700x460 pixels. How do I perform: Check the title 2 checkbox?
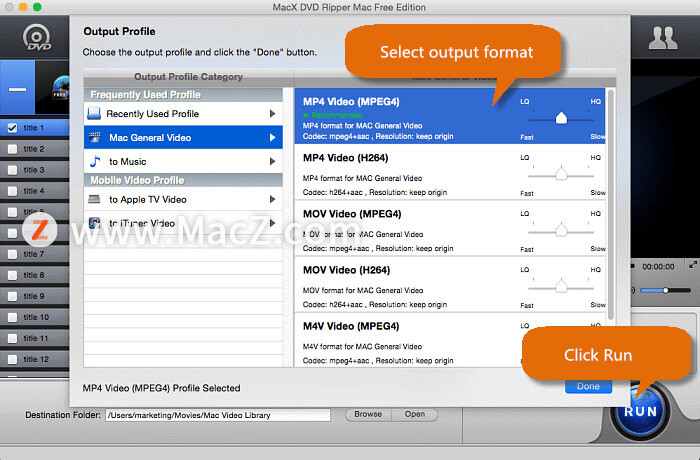click(12, 149)
